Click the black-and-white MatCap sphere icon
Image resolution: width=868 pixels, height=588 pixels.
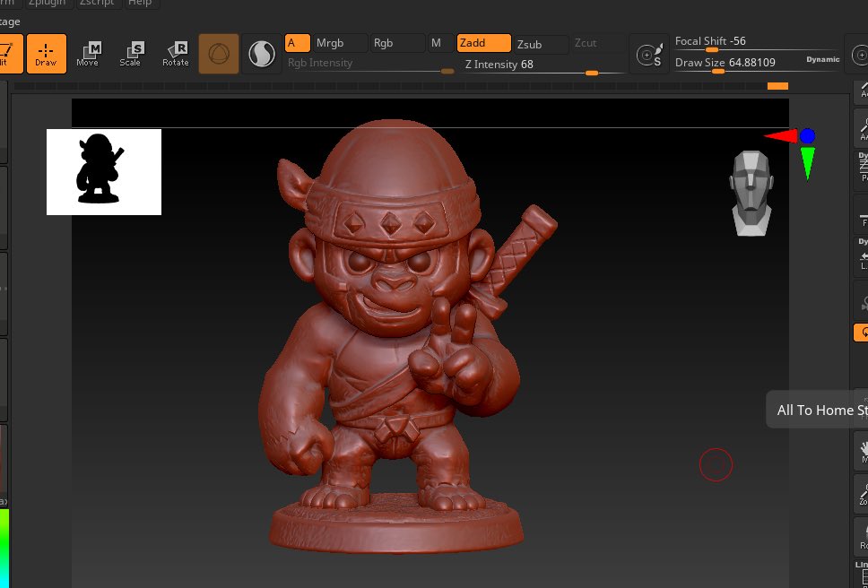click(x=261, y=54)
